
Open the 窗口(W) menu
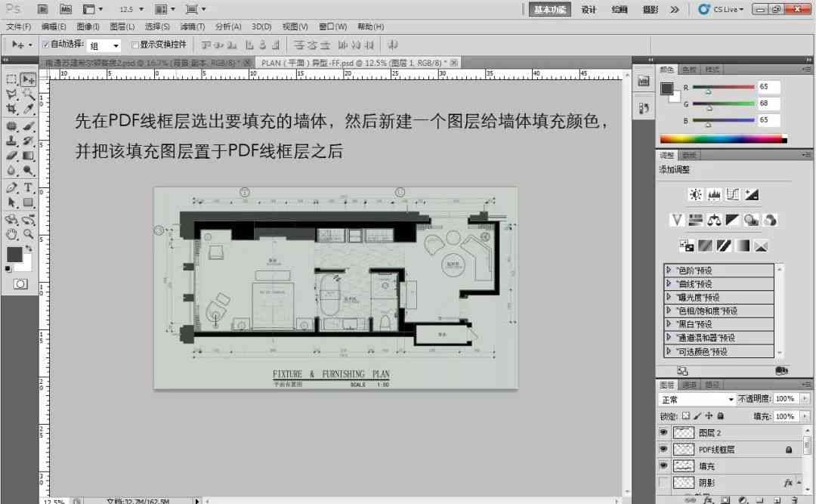(333, 26)
